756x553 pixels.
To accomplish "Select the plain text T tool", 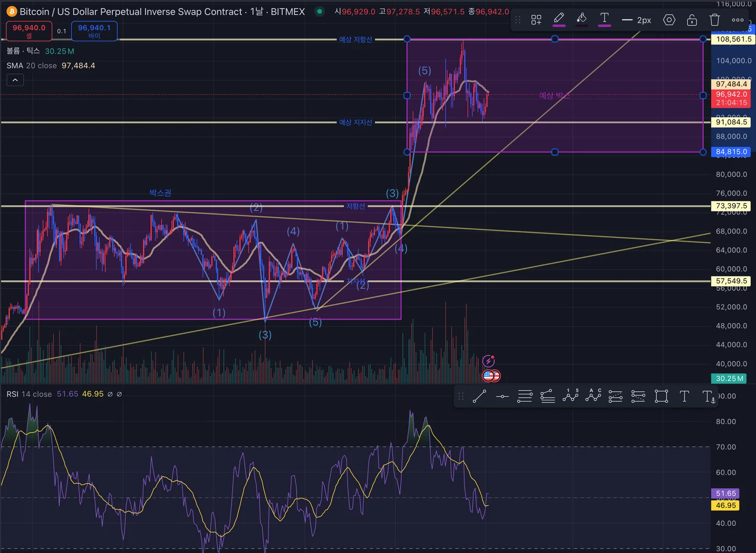I will pyautogui.click(x=684, y=396).
